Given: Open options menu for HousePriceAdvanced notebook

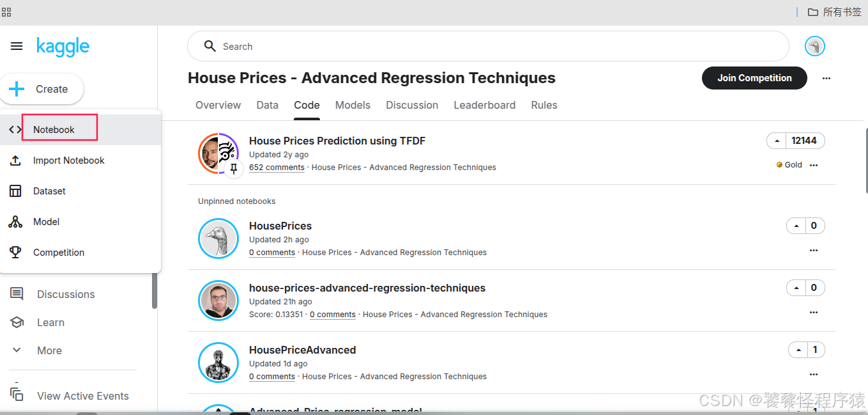Looking at the screenshot, I should (814, 374).
